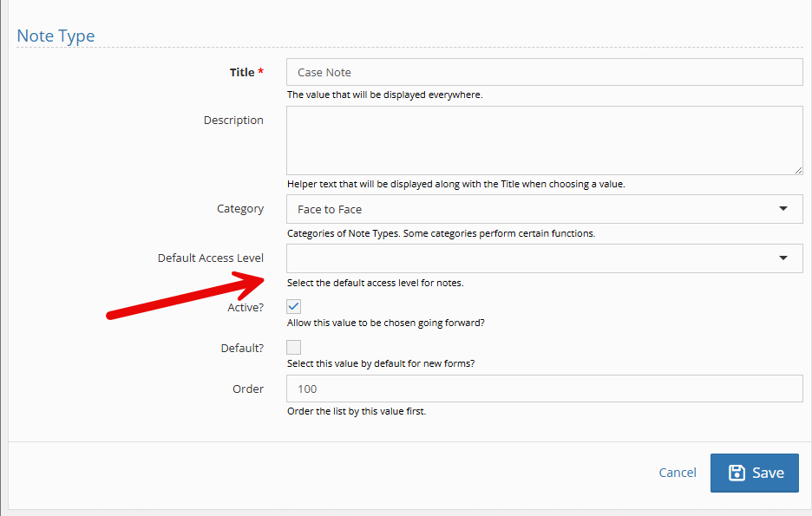Screen dimensions: 812x516
Task: Click the Category field label
Action: pos(240,209)
